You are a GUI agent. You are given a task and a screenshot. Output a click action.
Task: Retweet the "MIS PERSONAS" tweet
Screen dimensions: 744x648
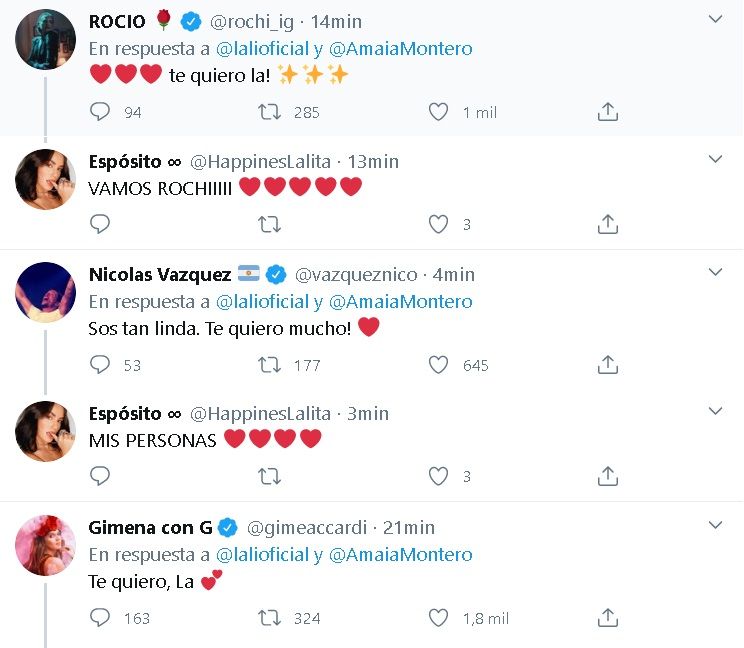click(269, 477)
